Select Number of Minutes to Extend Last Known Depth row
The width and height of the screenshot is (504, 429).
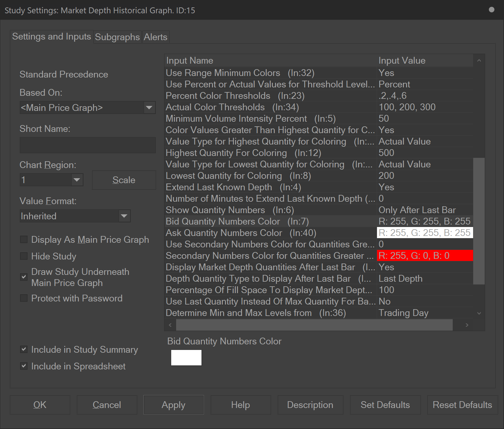point(319,199)
